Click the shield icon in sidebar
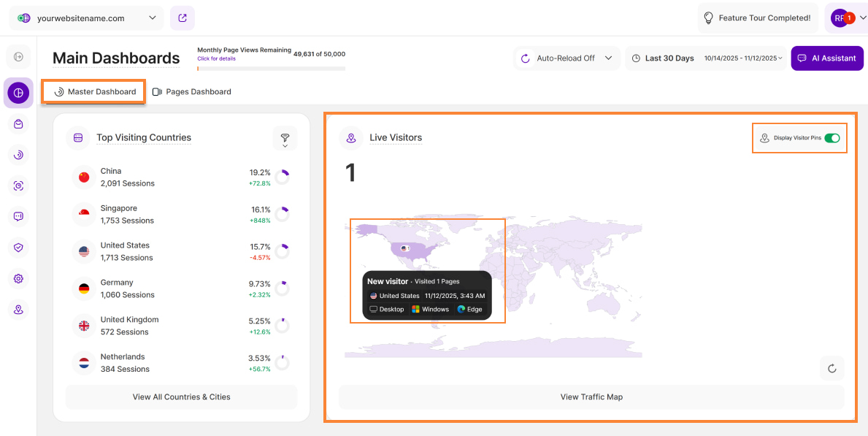 pos(18,248)
